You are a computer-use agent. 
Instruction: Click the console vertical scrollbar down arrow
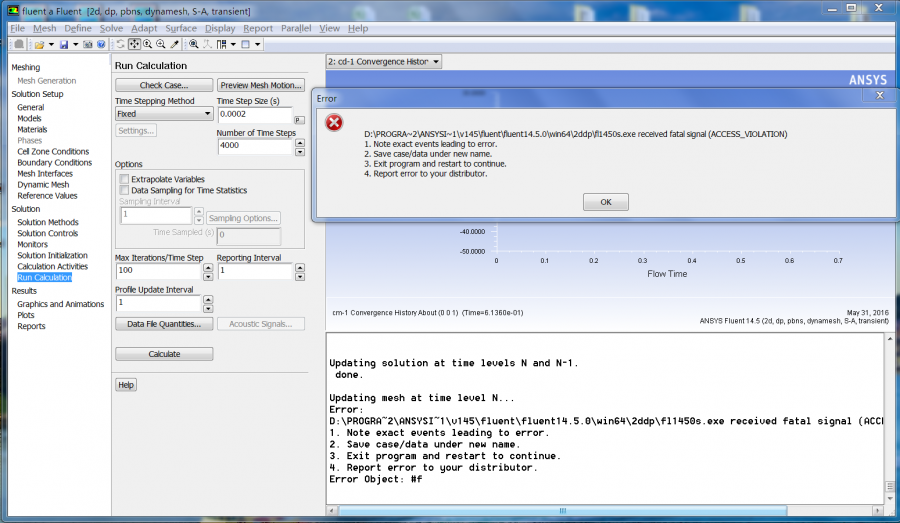(890, 498)
